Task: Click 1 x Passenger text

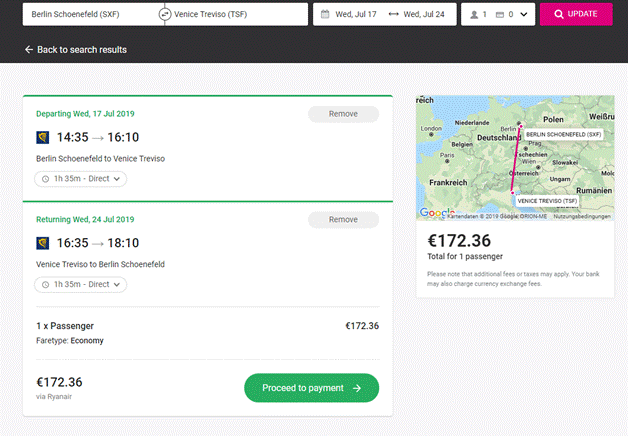Action: (x=65, y=326)
